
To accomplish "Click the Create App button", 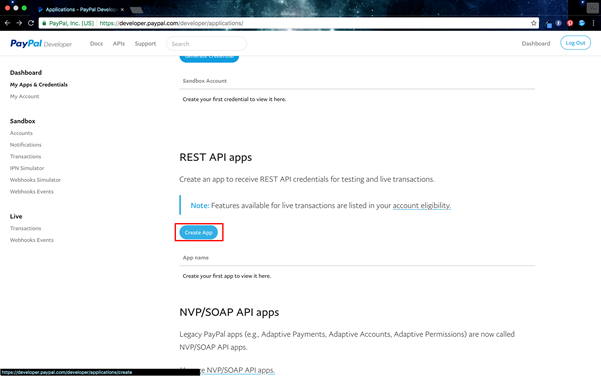I will coord(199,232).
